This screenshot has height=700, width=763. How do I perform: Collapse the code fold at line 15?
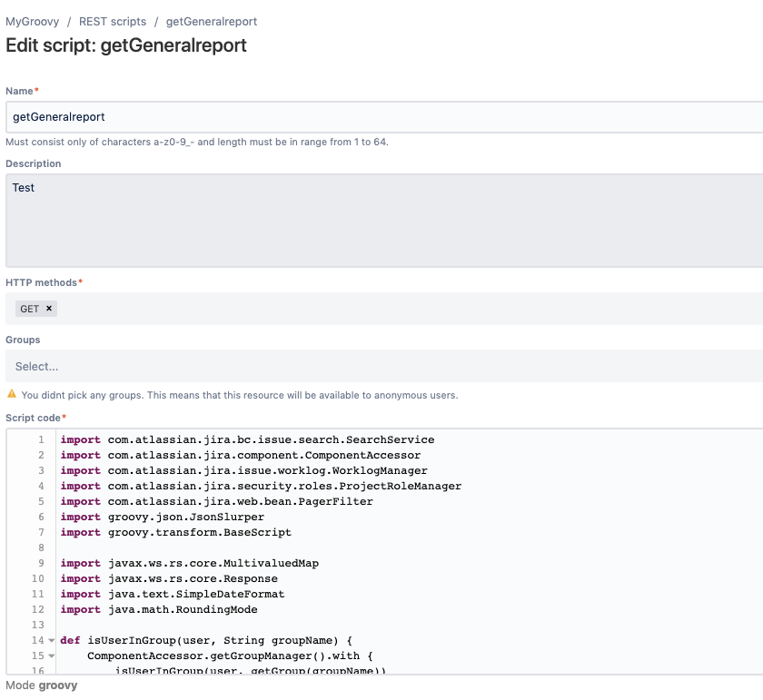(x=52, y=656)
